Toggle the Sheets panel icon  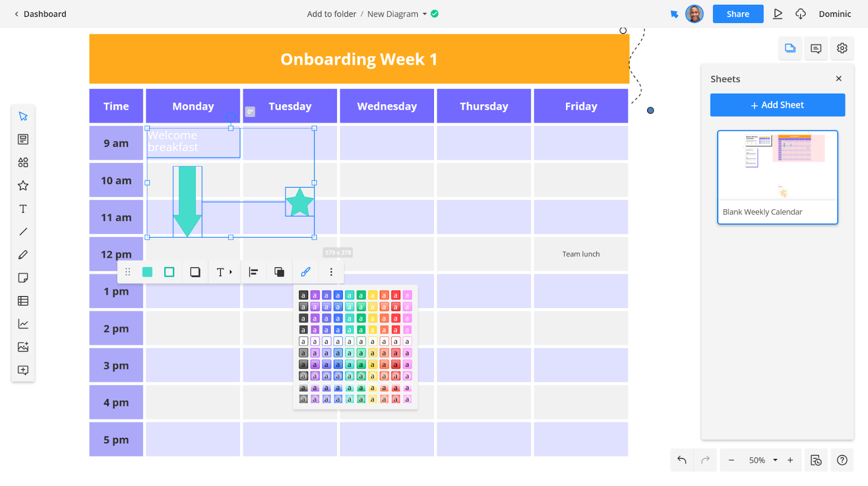point(790,48)
